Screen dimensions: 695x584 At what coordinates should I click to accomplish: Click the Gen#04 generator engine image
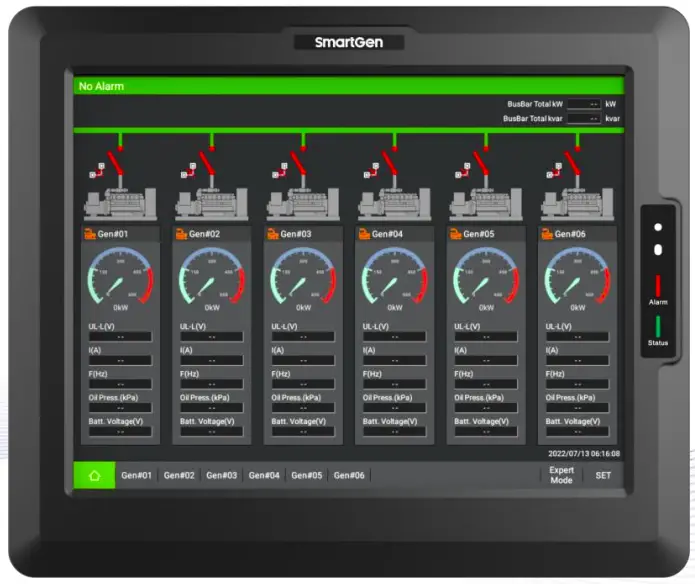tap(394, 204)
